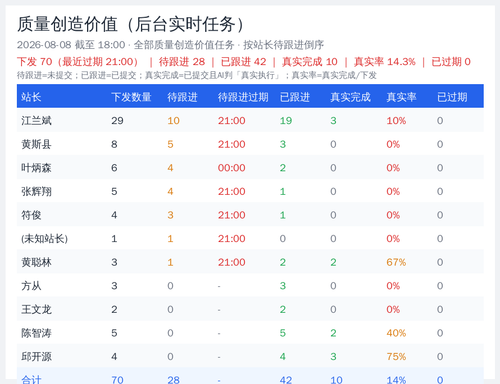Click the 真实率 14.3% summary stat
Screen dimensions: 500x384
point(384,62)
